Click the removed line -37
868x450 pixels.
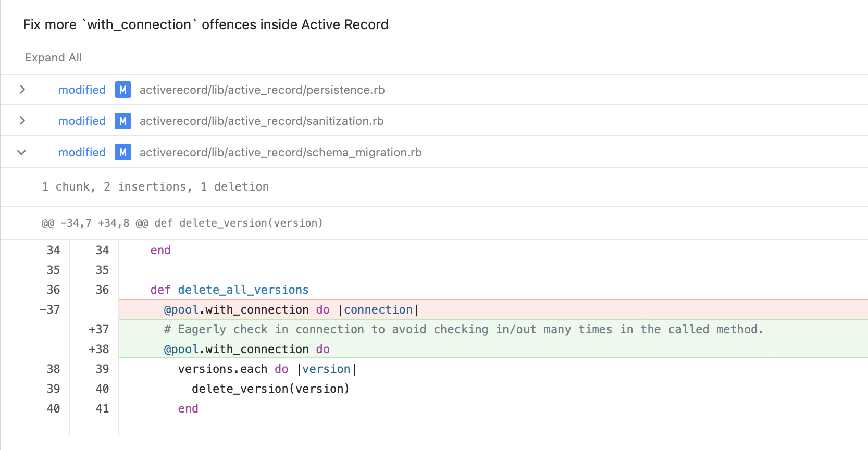(291, 309)
